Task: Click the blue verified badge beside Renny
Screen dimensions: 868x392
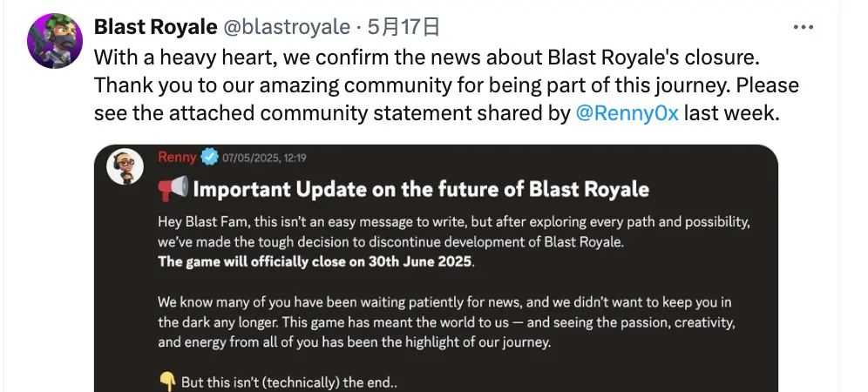Action: coord(209,158)
